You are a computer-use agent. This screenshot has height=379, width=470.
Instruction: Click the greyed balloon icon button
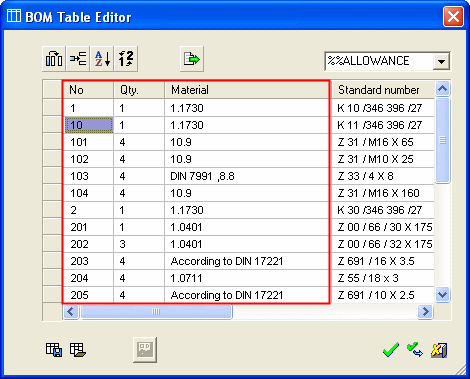[x=145, y=350]
